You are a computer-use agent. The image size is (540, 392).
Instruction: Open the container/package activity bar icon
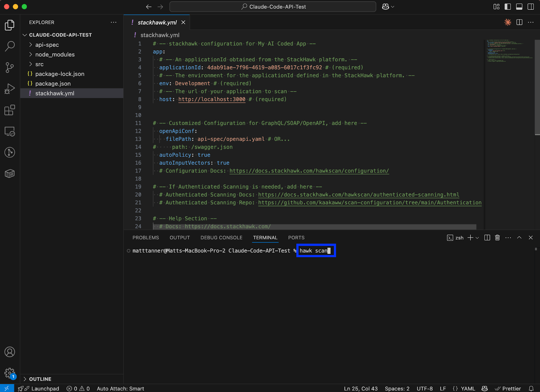tap(10, 174)
